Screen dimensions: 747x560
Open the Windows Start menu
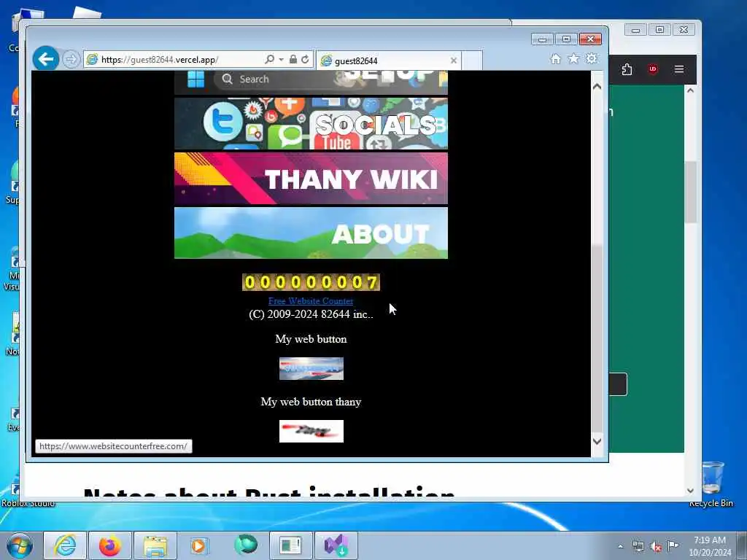[20, 545]
